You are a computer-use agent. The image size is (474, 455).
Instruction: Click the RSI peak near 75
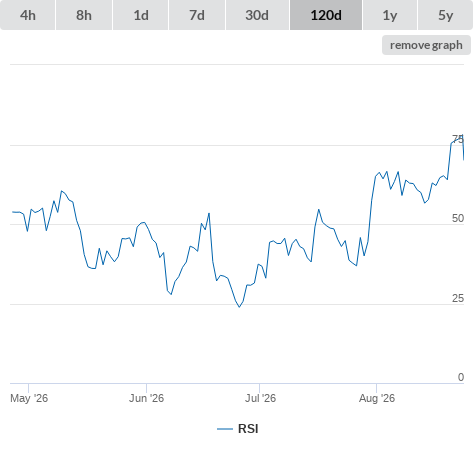point(462,135)
